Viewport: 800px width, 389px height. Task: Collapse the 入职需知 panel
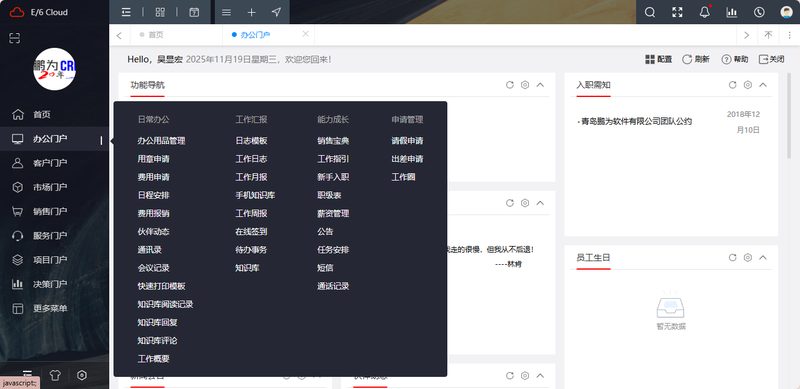click(763, 85)
